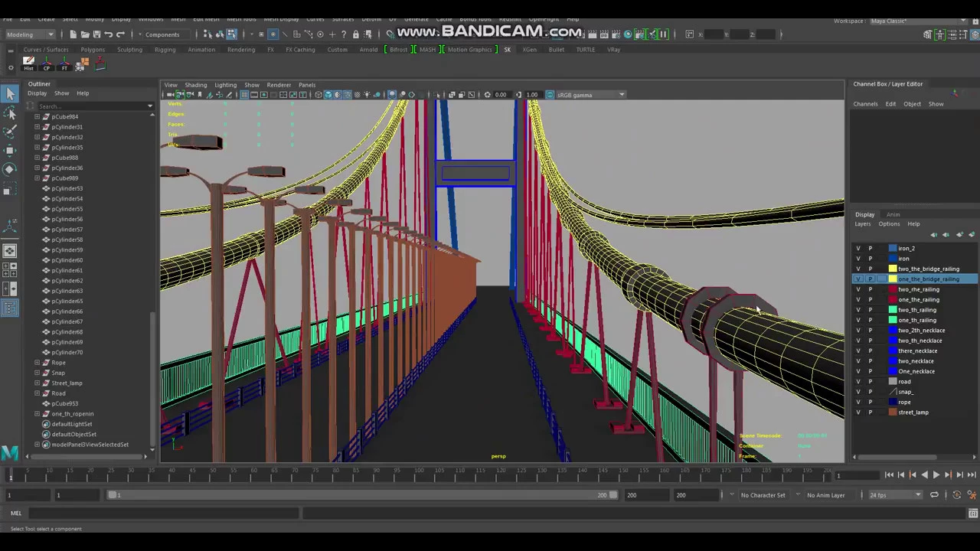This screenshot has height=551, width=980.
Task: Expand the one_th_ropenin node in Outliner
Action: [37, 414]
